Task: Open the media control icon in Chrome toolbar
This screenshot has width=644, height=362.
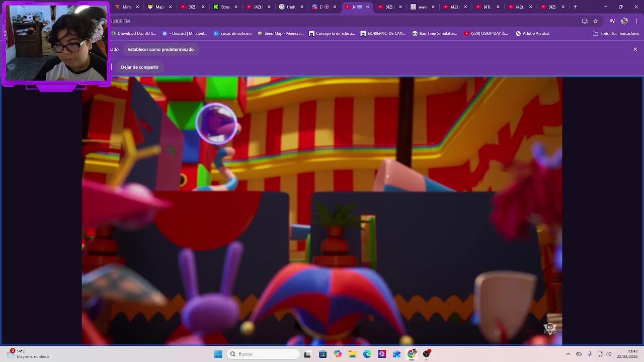Action: (612, 21)
